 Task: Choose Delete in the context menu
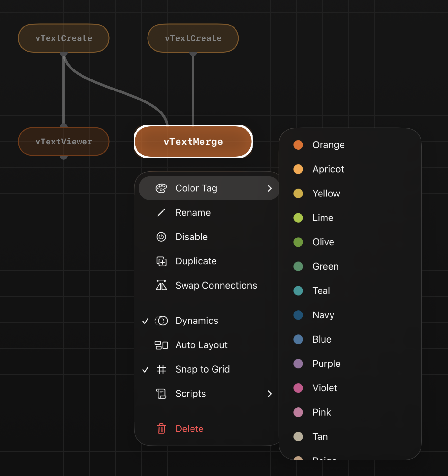click(x=209, y=429)
